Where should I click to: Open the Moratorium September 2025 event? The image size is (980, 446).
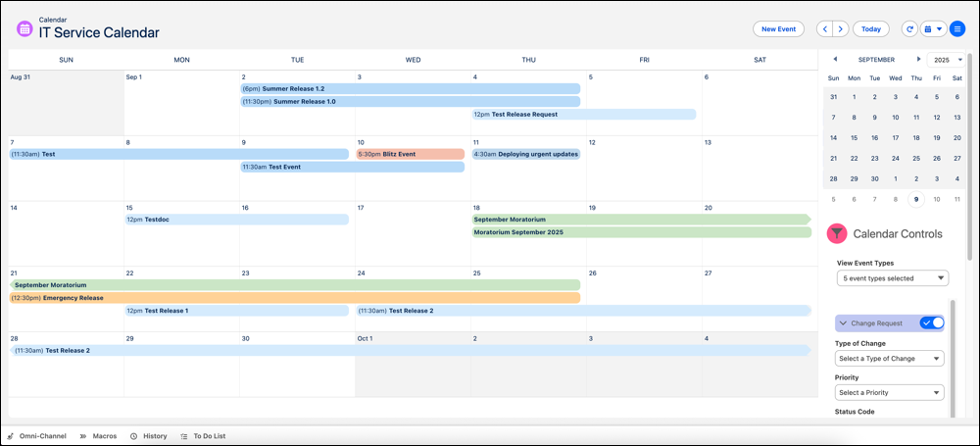tap(641, 232)
